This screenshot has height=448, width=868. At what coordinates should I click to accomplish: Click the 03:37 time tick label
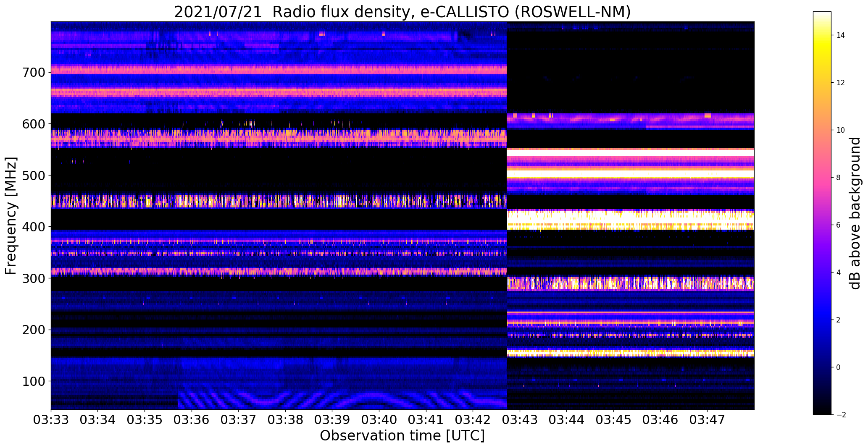[x=239, y=419]
